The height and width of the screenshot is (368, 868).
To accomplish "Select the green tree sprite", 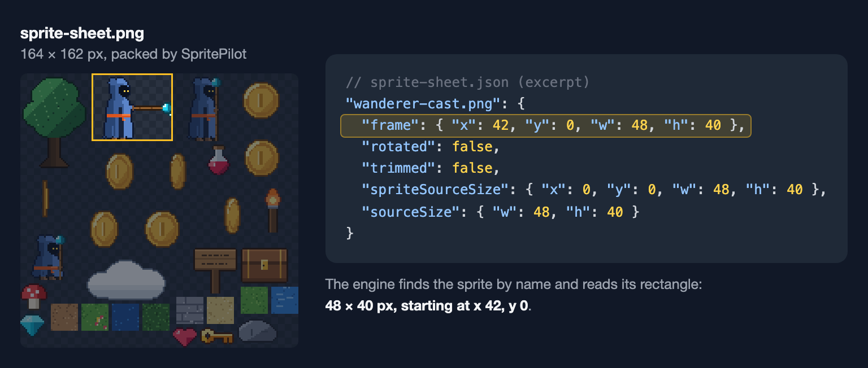I will (55, 122).
